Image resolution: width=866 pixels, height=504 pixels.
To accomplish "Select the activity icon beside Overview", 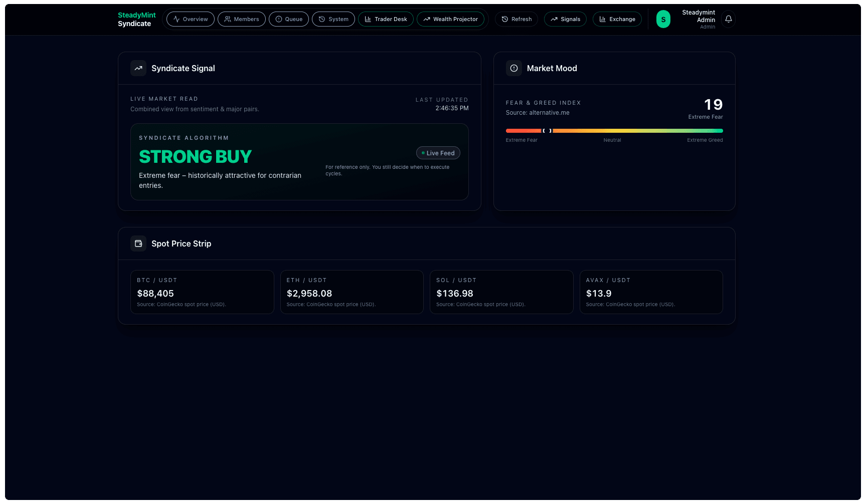I will point(176,19).
